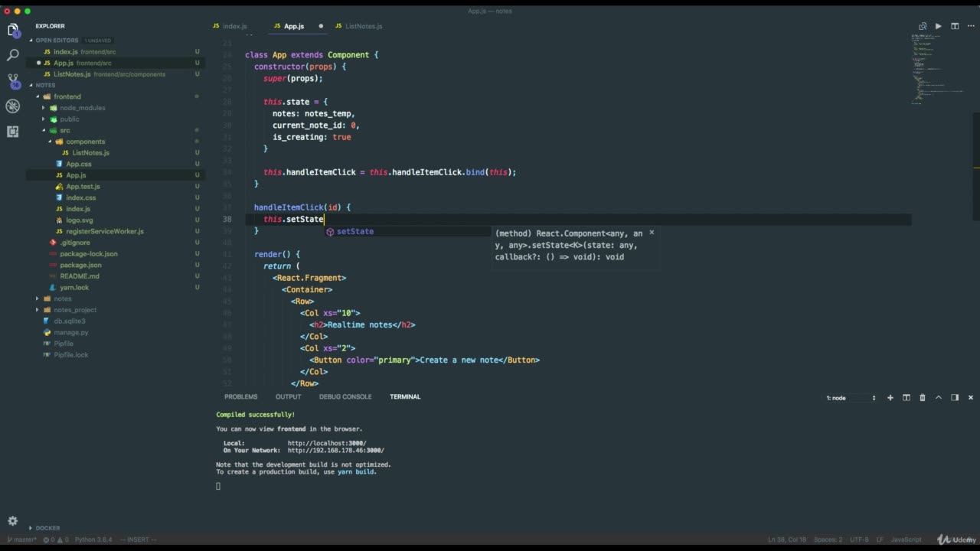This screenshot has height=551, width=980.
Task: Move the panel to the side
Action: point(955,398)
